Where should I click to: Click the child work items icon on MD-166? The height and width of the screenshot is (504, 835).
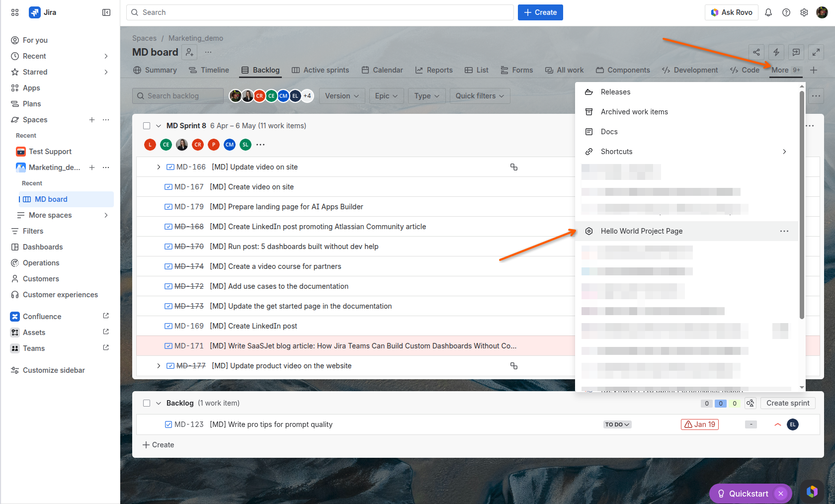tap(514, 167)
